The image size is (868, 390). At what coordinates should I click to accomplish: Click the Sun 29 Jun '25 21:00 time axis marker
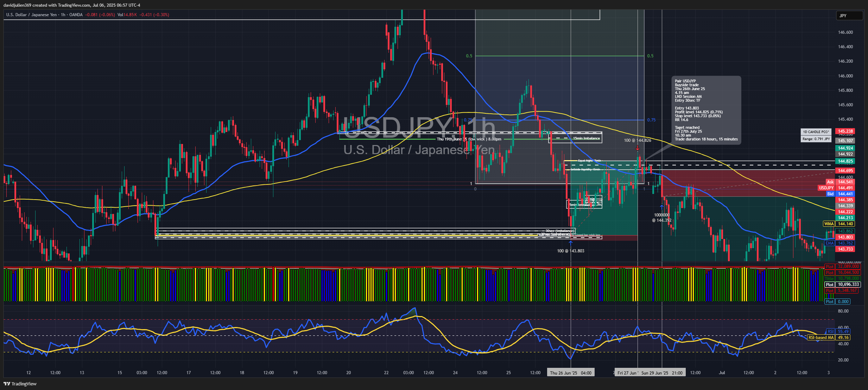[x=661, y=373]
